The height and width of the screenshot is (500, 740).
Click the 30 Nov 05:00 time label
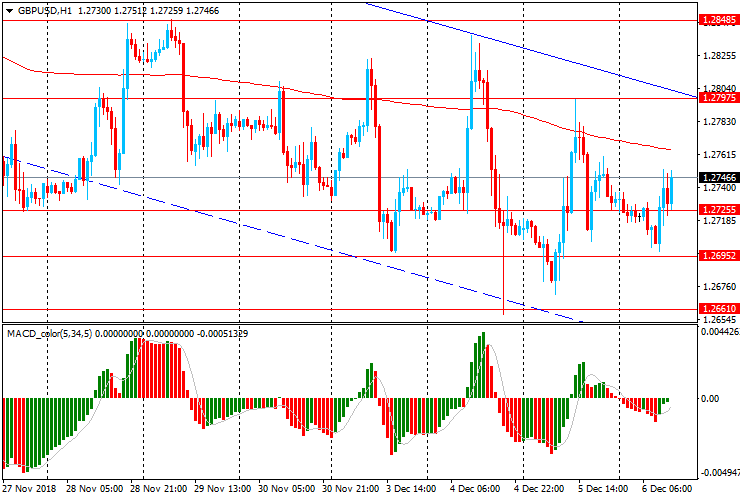click(x=289, y=490)
